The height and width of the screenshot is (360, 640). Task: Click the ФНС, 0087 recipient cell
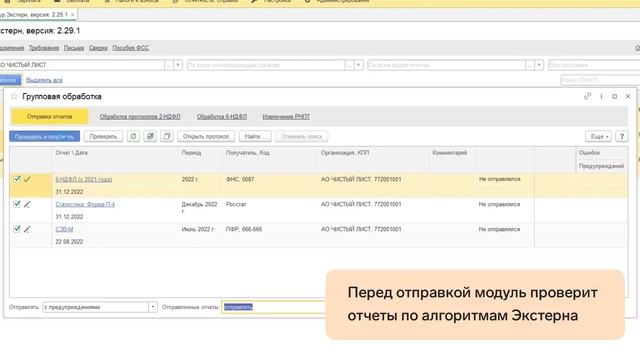[240, 179]
